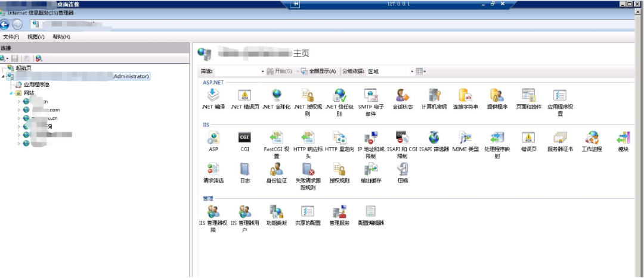Open the 失败请求跟踪规则 feature

point(308,176)
